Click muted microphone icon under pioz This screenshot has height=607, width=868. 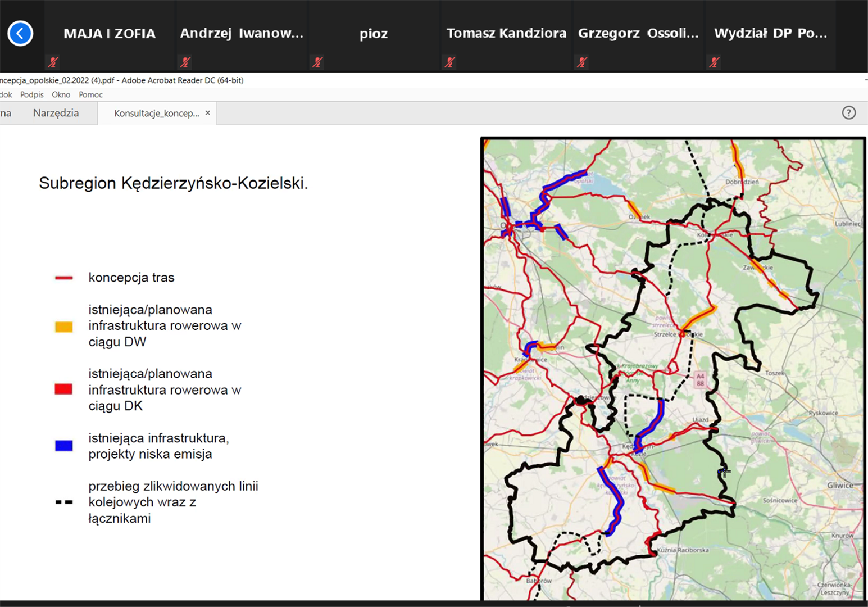[318, 62]
